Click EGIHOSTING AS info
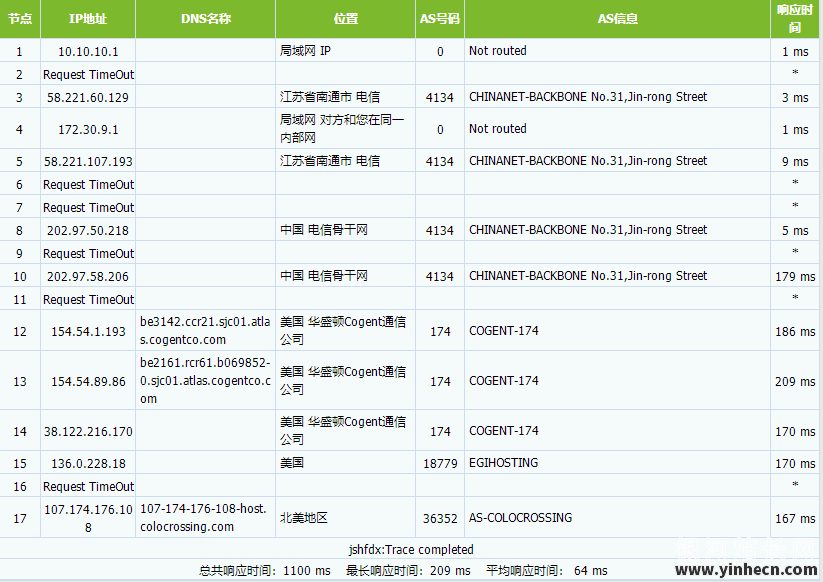 pyautogui.click(x=503, y=463)
